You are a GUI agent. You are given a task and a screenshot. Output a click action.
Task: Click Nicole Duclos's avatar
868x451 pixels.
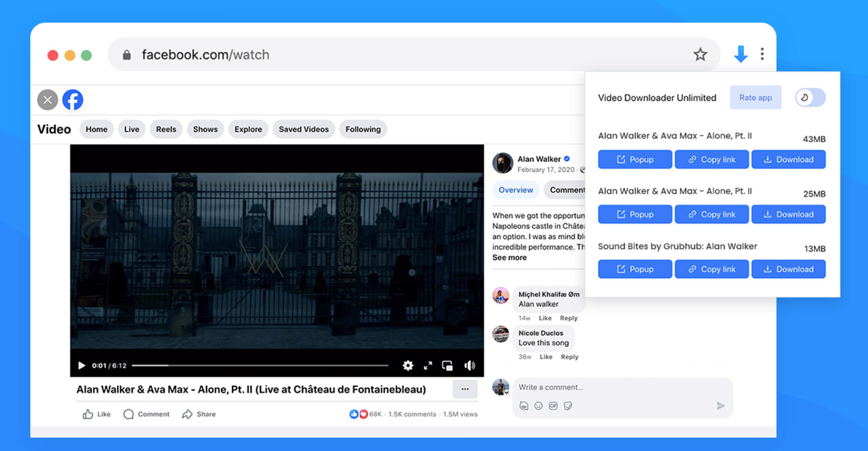501,334
